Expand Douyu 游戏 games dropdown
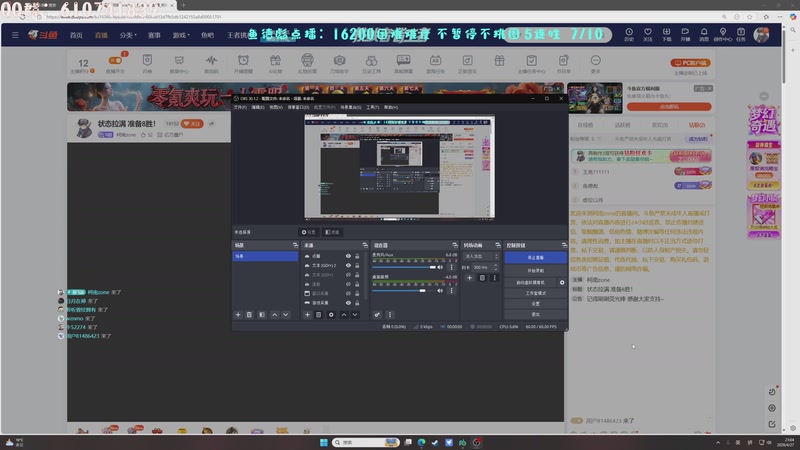This screenshot has height=450, width=800. [181, 35]
